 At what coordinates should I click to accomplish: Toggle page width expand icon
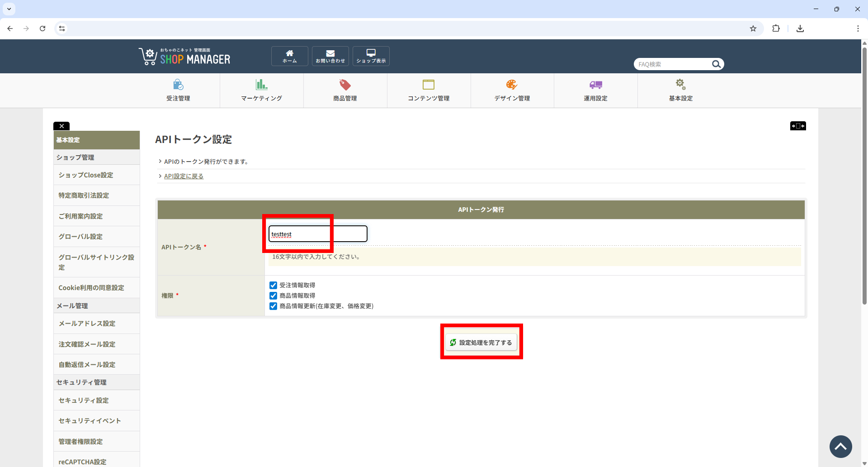click(x=798, y=126)
